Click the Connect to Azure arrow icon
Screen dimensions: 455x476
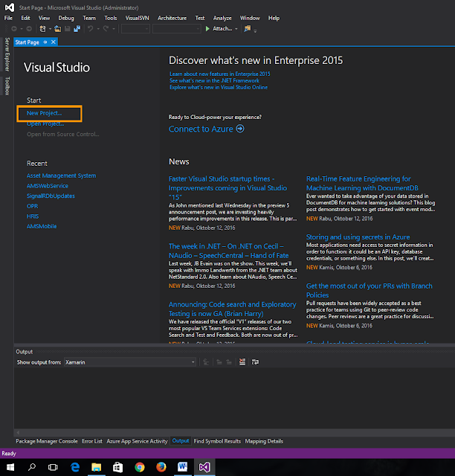[240, 129]
